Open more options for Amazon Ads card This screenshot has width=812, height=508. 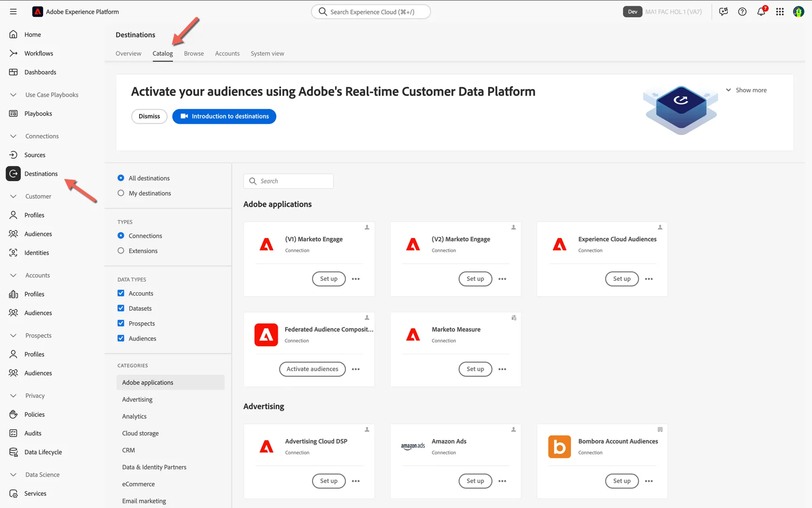pyautogui.click(x=502, y=481)
